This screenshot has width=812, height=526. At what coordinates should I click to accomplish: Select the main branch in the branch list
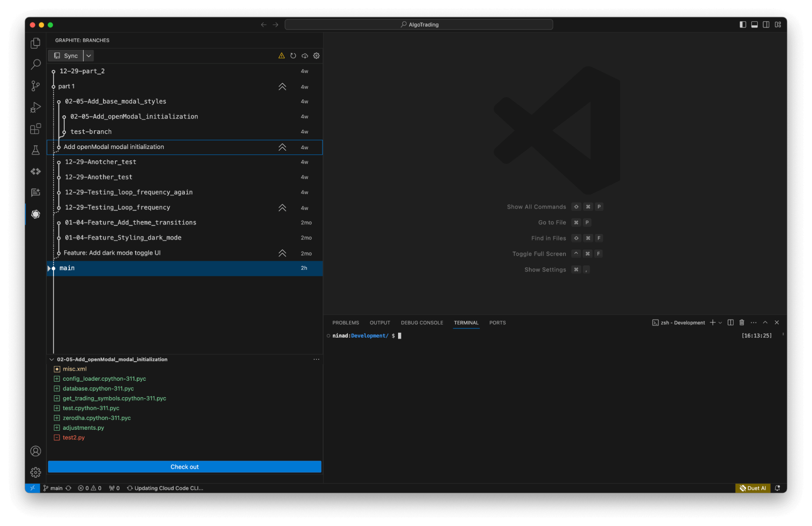67,268
